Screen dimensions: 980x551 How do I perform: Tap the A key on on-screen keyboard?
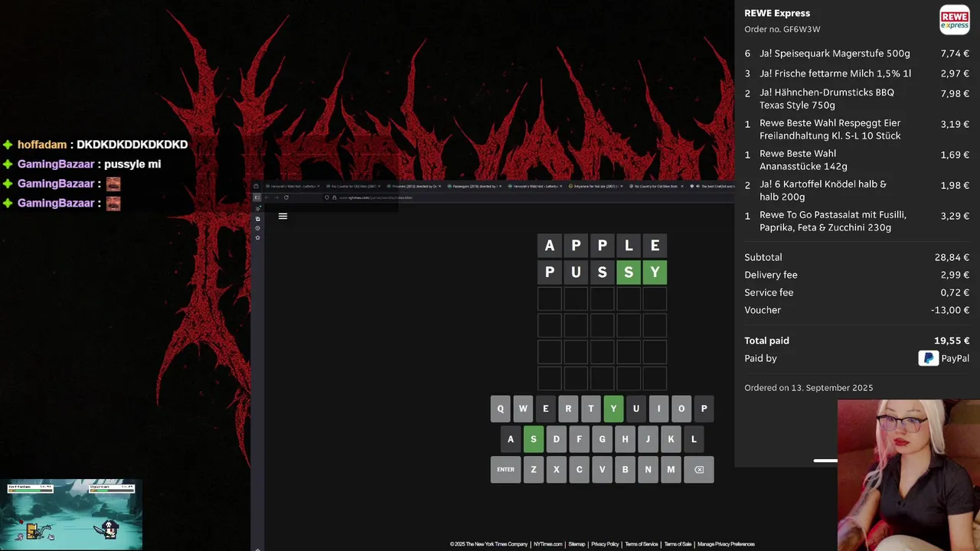[511, 439]
